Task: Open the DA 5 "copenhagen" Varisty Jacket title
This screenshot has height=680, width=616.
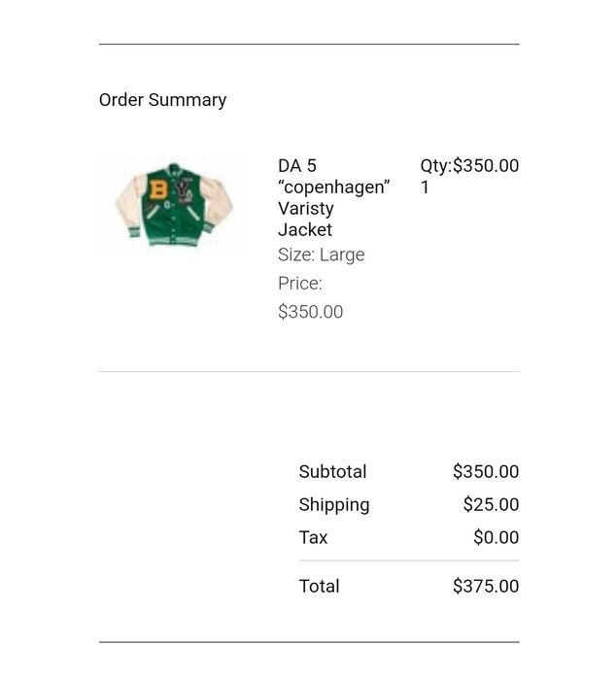Action: [333, 198]
